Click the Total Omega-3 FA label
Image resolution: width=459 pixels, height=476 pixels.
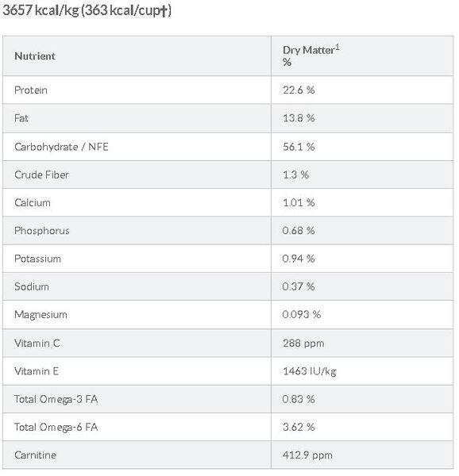click(x=56, y=400)
